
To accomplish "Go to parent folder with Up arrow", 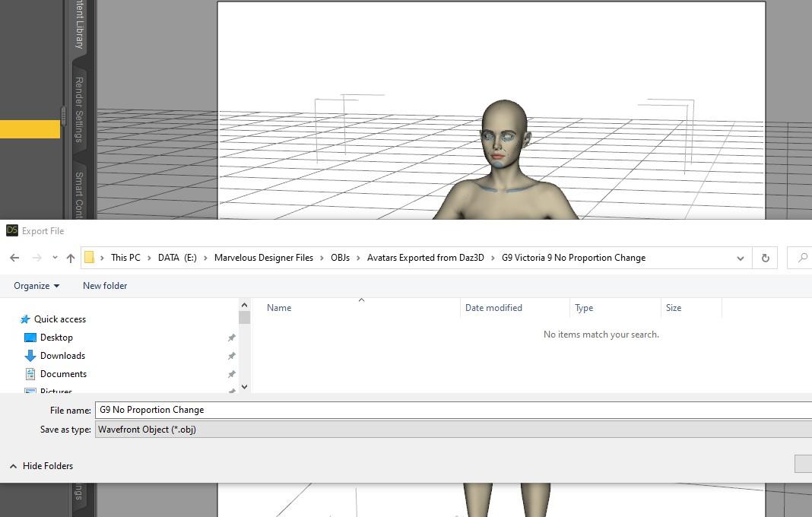I will point(71,258).
